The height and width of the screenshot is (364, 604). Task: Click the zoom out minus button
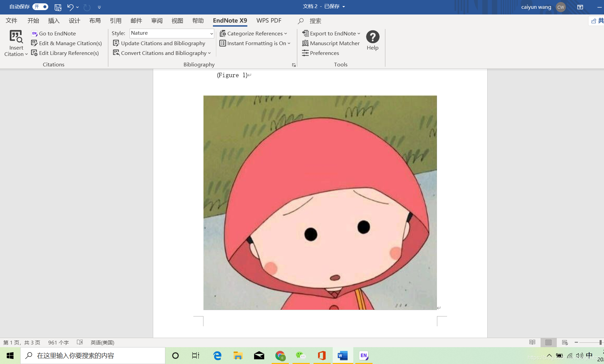point(576,342)
